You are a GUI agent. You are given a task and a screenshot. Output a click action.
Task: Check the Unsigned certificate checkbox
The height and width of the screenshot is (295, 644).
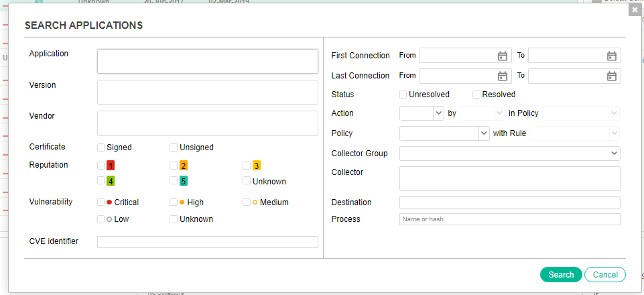(174, 147)
